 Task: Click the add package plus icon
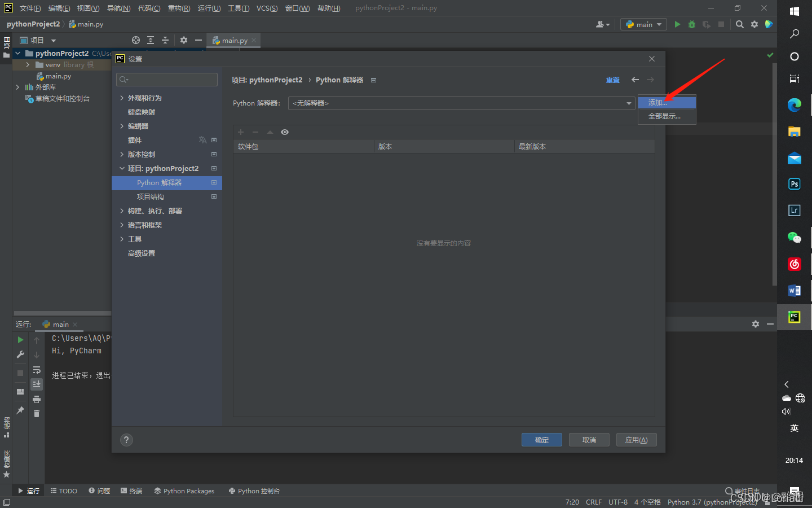point(241,132)
